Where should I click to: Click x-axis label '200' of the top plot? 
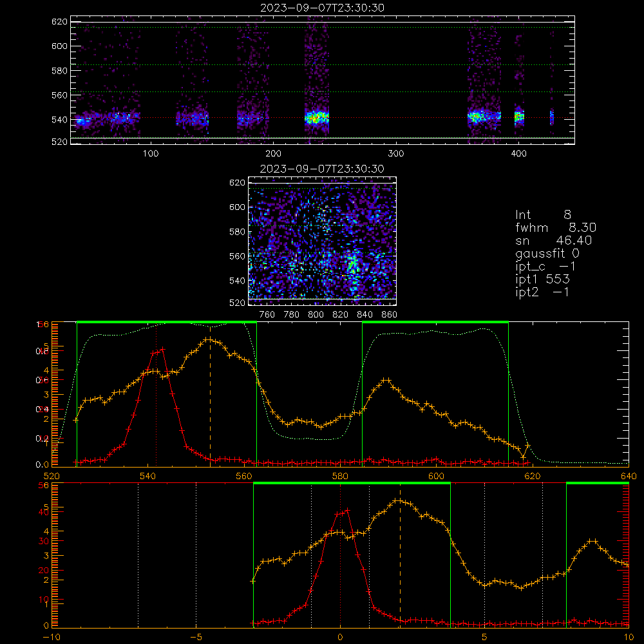tap(273, 154)
